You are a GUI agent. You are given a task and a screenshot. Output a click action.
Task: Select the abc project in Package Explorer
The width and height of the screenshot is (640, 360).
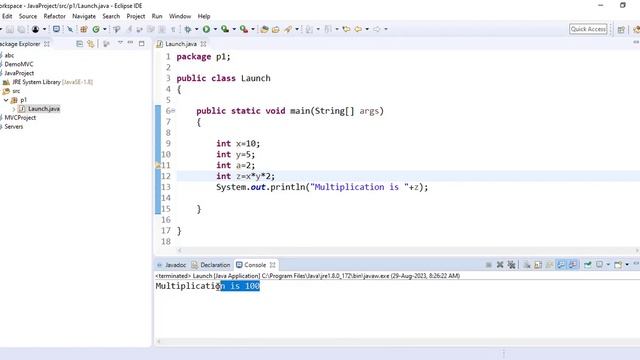9,55
